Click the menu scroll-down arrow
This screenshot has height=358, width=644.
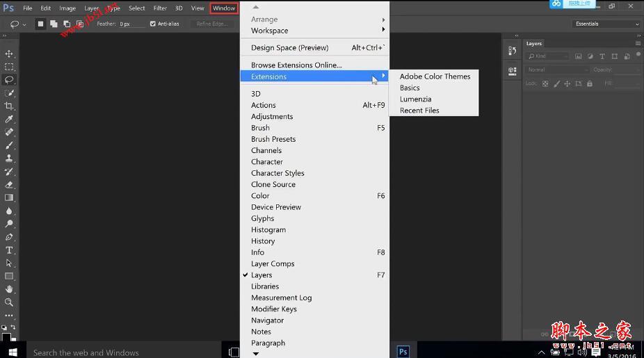[x=256, y=354]
